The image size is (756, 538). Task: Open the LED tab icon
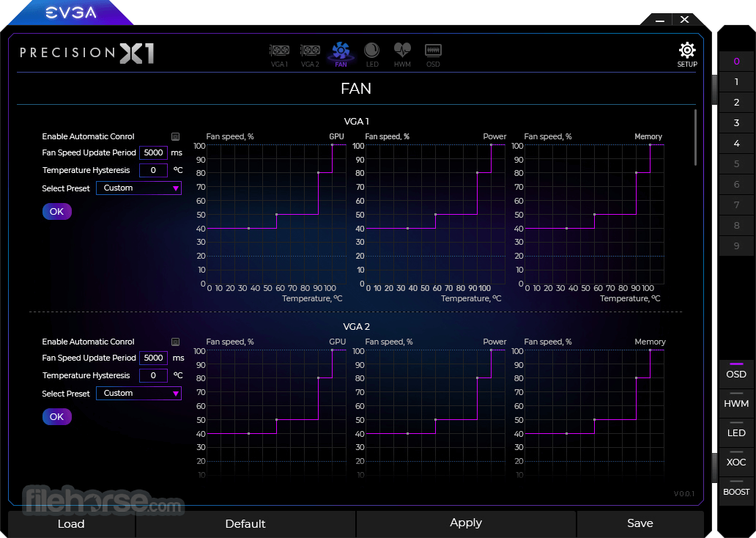click(x=371, y=54)
